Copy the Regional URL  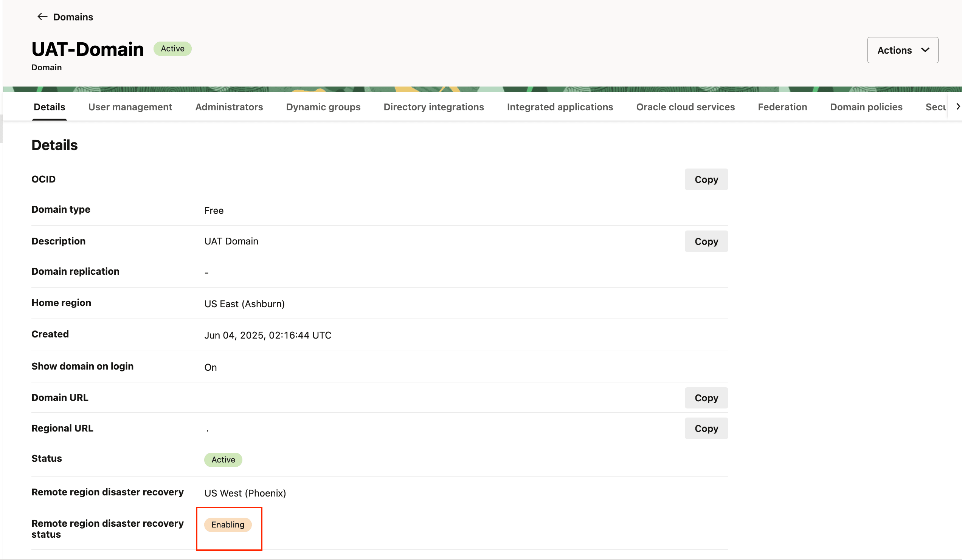coord(706,429)
